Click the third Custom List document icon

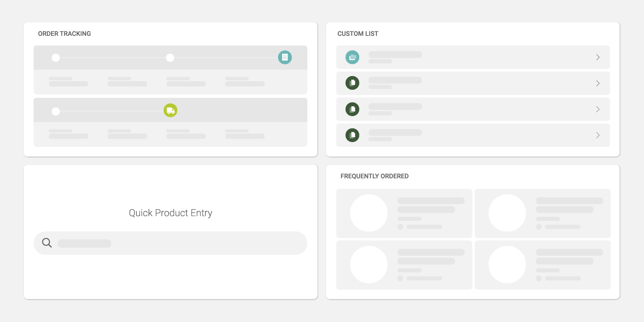(353, 109)
